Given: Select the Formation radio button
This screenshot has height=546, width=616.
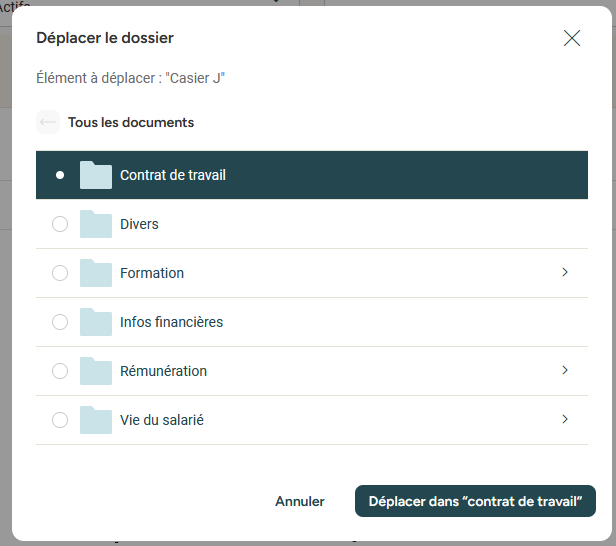Looking at the screenshot, I should [60, 273].
